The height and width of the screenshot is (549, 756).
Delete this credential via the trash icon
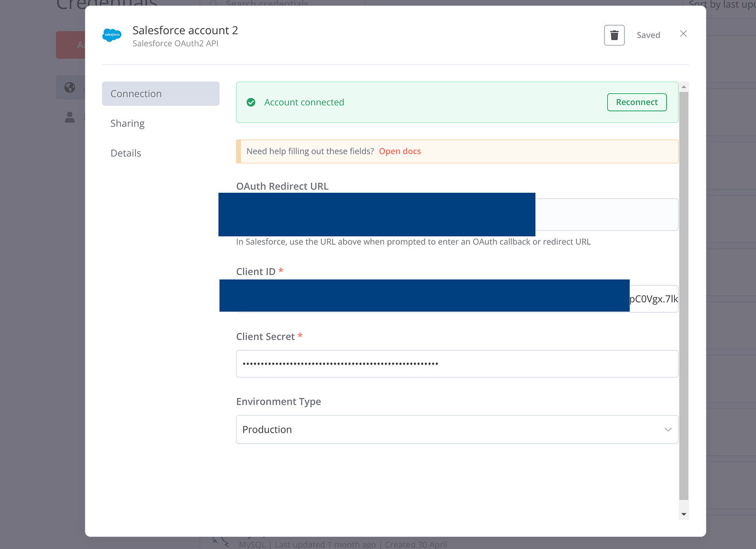(614, 35)
